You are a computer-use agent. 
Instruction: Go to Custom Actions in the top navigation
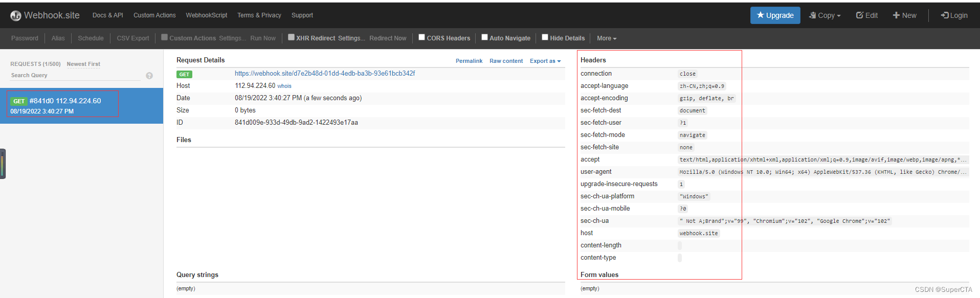[154, 15]
